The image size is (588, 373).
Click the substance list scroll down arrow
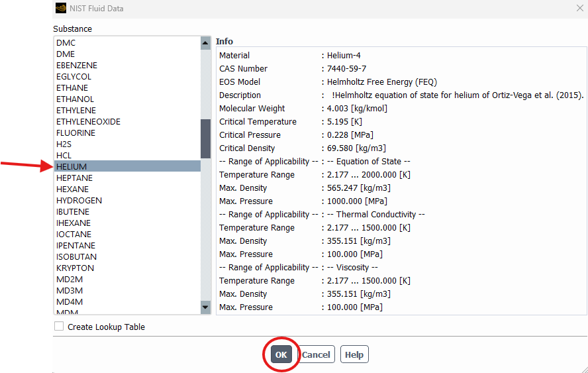pos(205,307)
